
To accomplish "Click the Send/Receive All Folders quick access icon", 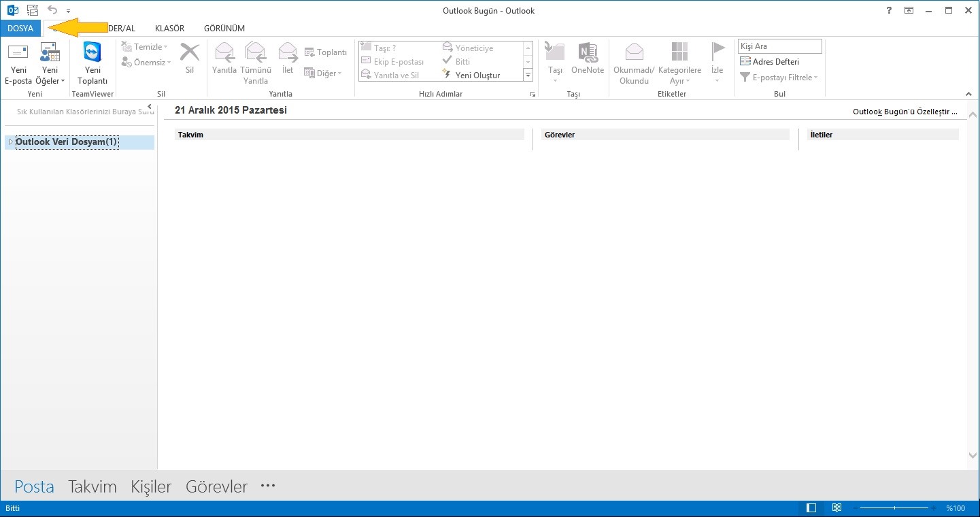I will [x=32, y=10].
